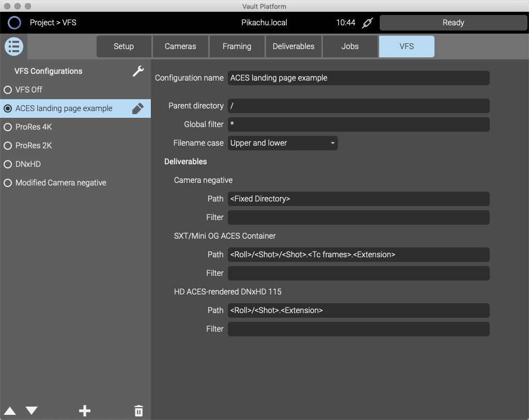Click the Camera negative Filter field

358,217
